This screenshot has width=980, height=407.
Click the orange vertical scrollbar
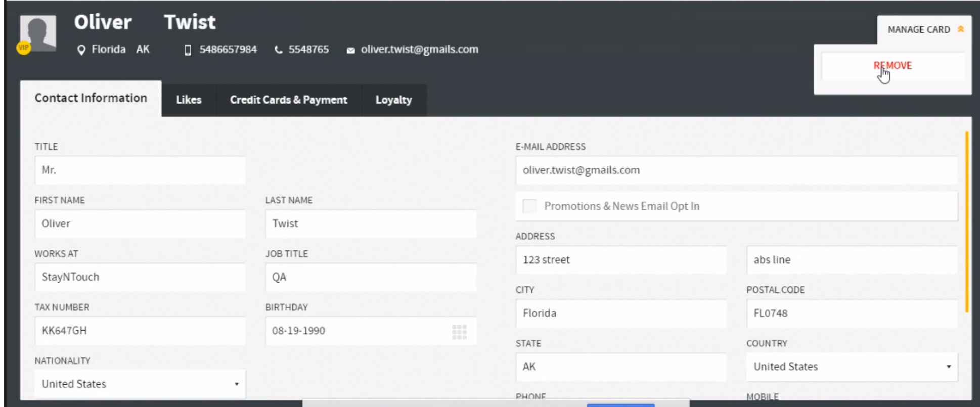pos(967,221)
